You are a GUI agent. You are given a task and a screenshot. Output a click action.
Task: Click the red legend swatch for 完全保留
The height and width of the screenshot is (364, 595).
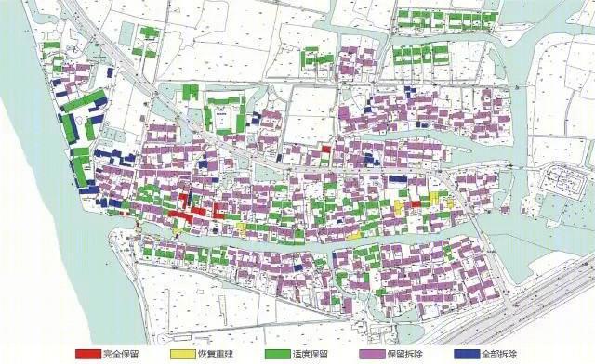point(88,354)
